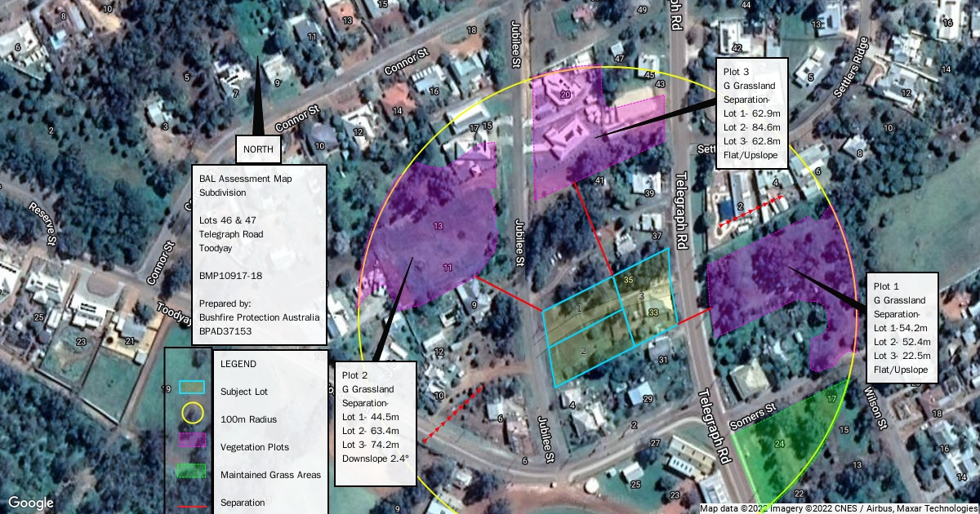The height and width of the screenshot is (514, 980).
Task: Click the Google logo
Action: [x=31, y=503]
